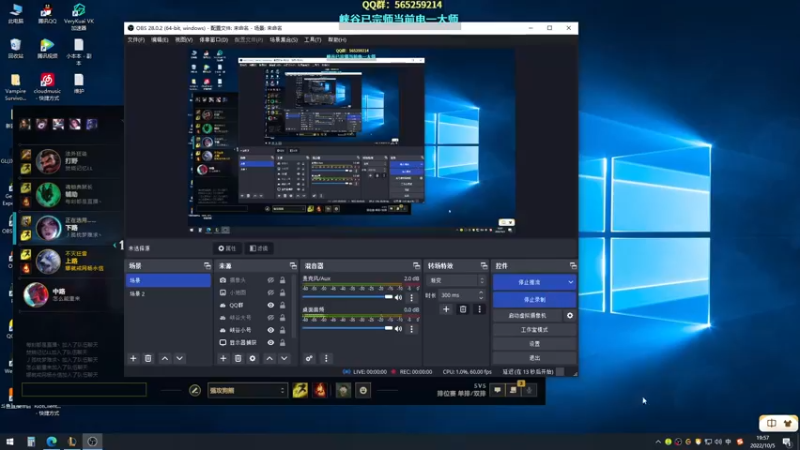Remove selected source with trash icon
Image resolution: width=800 pixels, height=450 pixels.
(238, 359)
